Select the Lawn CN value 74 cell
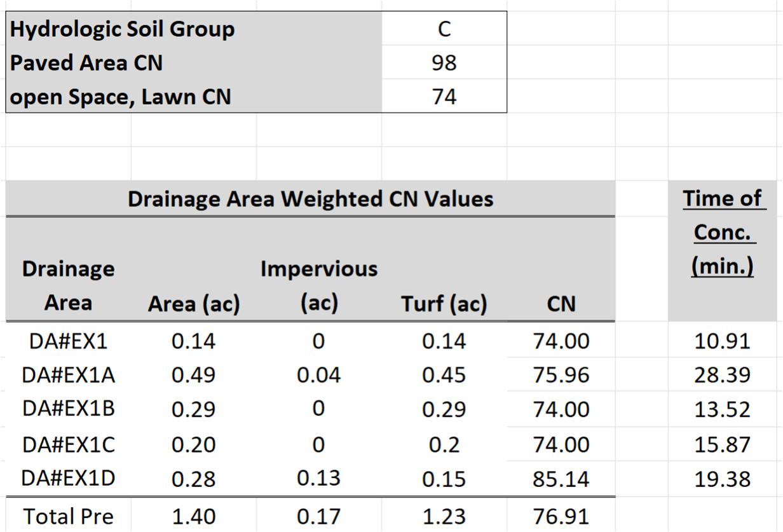The height and width of the screenshot is (532, 783). pos(444,97)
